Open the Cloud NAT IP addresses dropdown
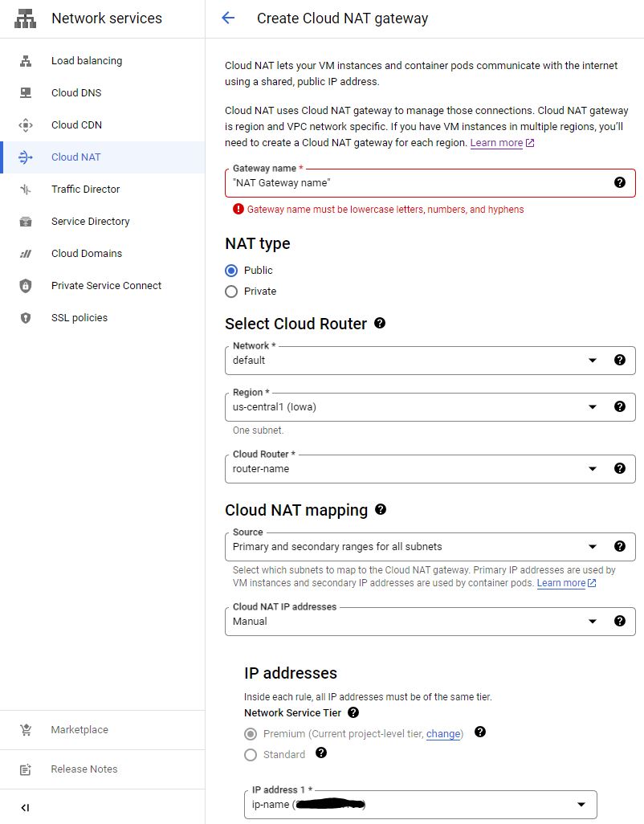The image size is (644, 824). (x=593, y=622)
